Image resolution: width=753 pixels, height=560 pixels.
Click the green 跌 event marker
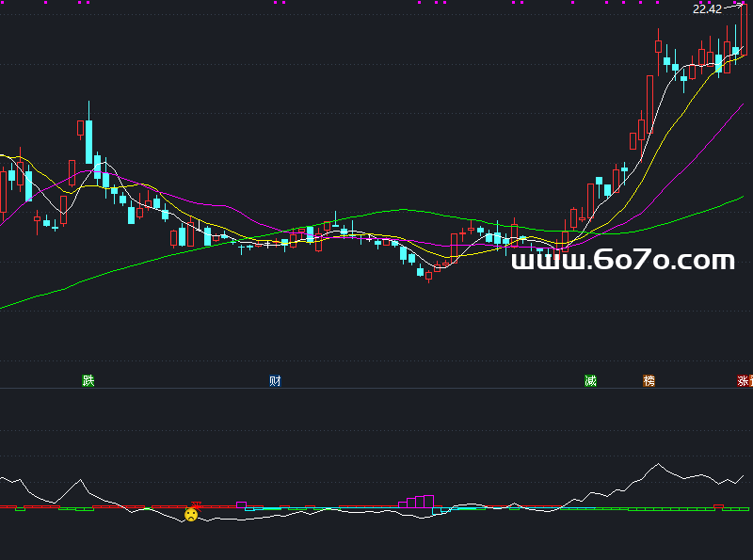[88, 381]
